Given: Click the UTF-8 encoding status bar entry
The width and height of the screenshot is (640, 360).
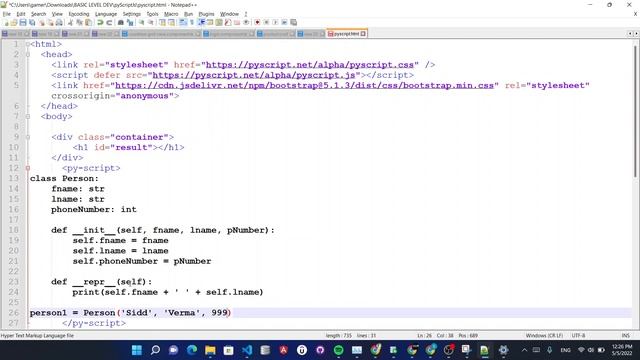Looking at the screenshot, I should 578,336.
